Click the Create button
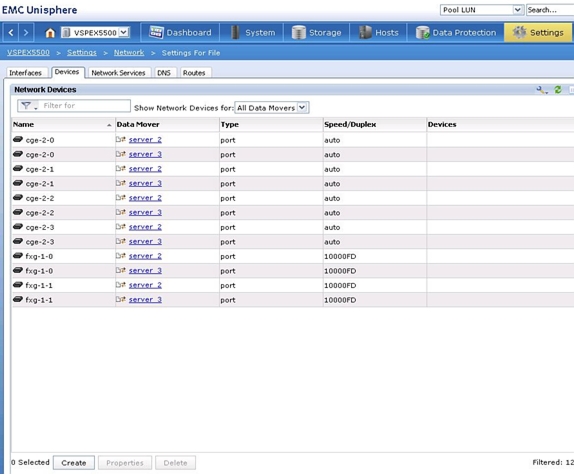 coord(74,463)
